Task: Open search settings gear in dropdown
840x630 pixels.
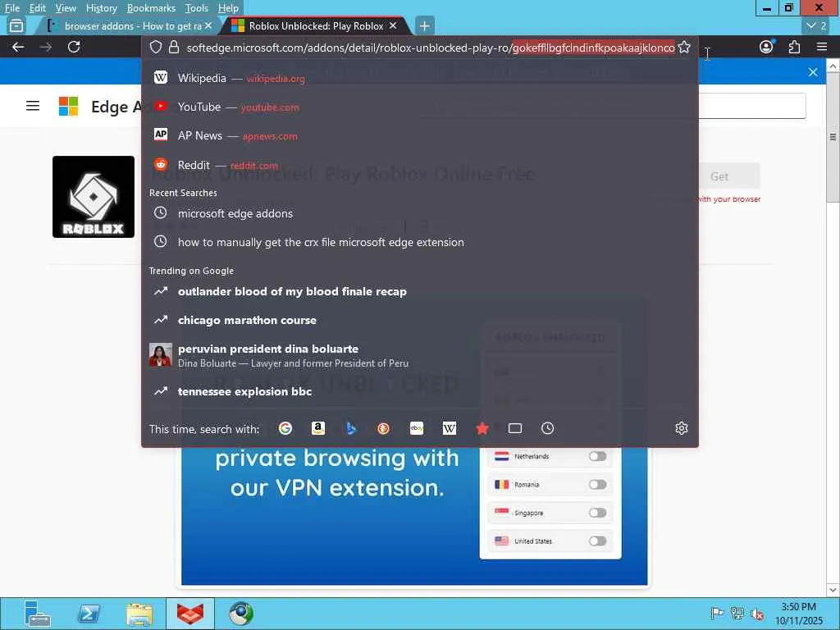Action: [x=682, y=428]
